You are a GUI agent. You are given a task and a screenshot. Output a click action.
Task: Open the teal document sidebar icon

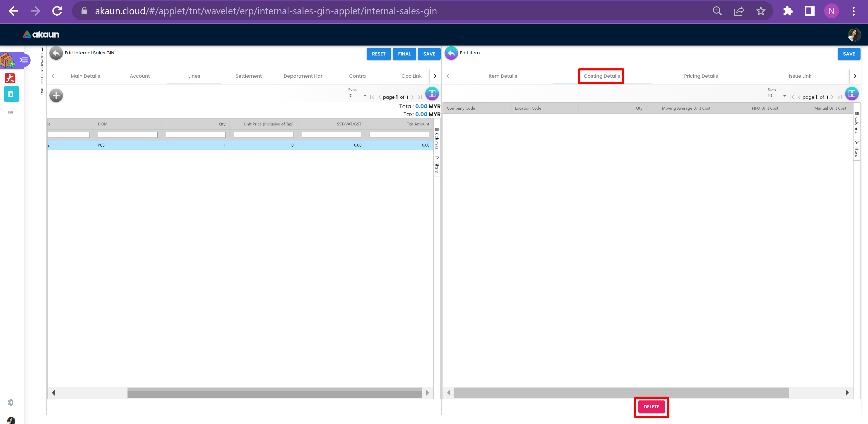tap(11, 94)
